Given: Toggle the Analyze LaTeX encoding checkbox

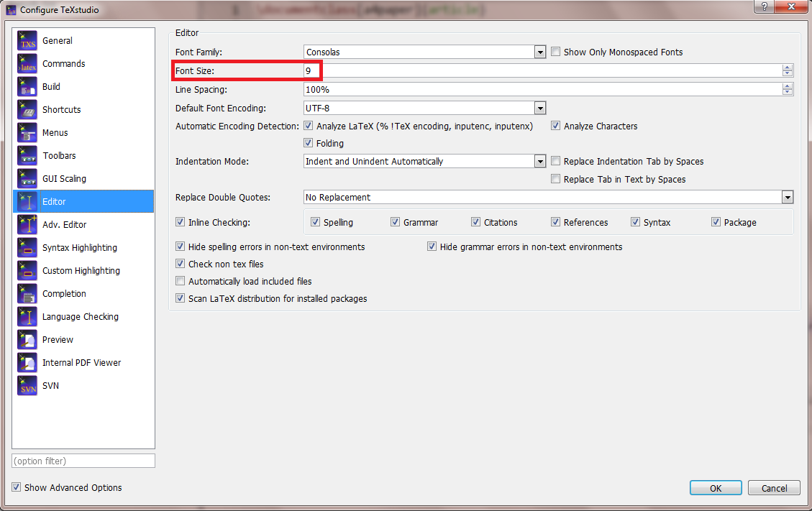Looking at the screenshot, I should pyautogui.click(x=308, y=126).
